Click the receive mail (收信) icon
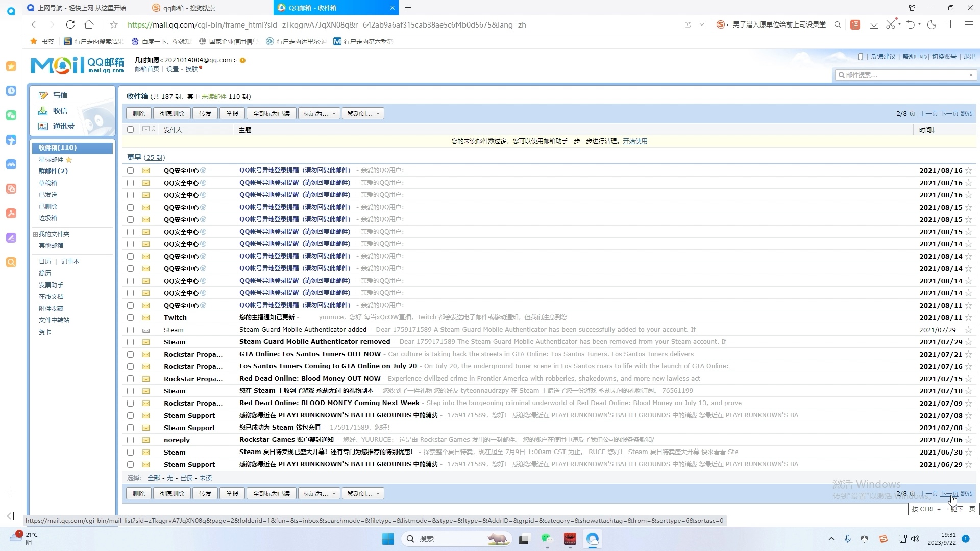The height and width of the screenshot is (551, 980). (43, 111)
